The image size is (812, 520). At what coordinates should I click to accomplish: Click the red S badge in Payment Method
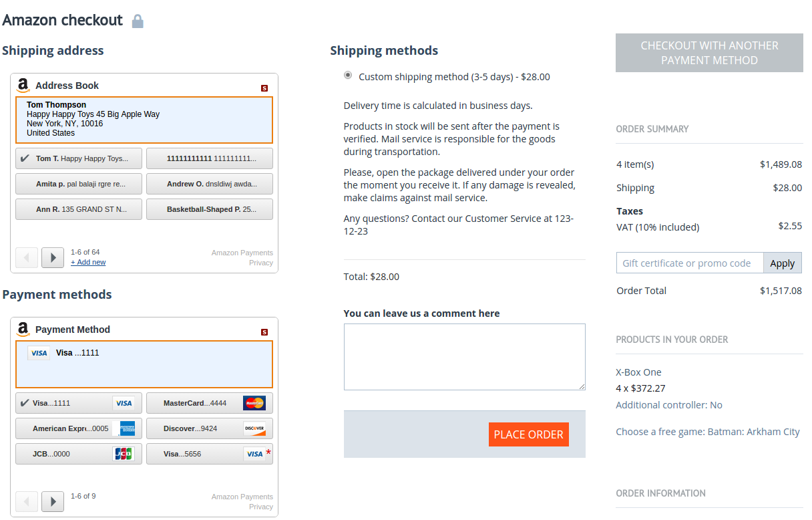(x=264, y=332)
